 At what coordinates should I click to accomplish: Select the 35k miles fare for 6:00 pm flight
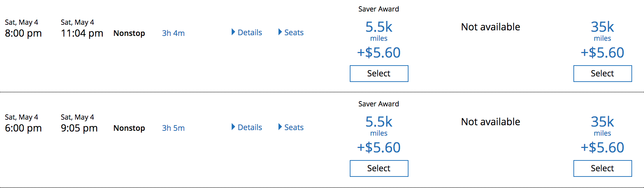(x=602, y=168)
